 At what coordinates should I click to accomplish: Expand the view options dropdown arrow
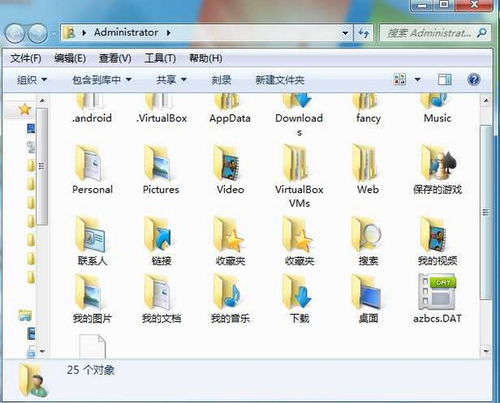pyautogui.click(x=417, y=80)
